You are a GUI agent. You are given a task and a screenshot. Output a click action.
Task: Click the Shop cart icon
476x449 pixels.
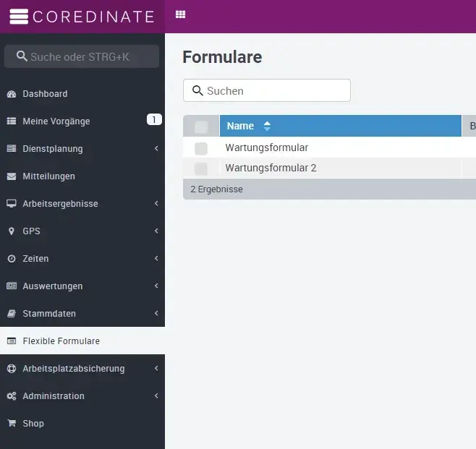click(11, 424)
